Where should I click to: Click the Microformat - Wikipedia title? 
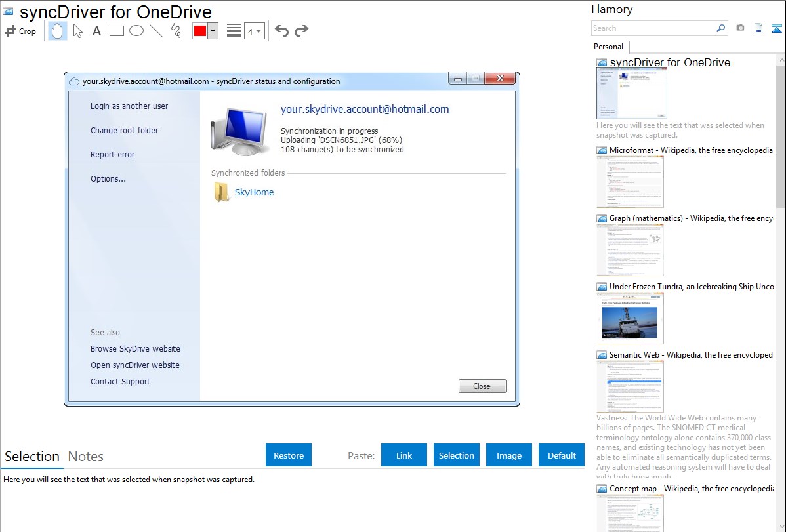pos(691,150)
